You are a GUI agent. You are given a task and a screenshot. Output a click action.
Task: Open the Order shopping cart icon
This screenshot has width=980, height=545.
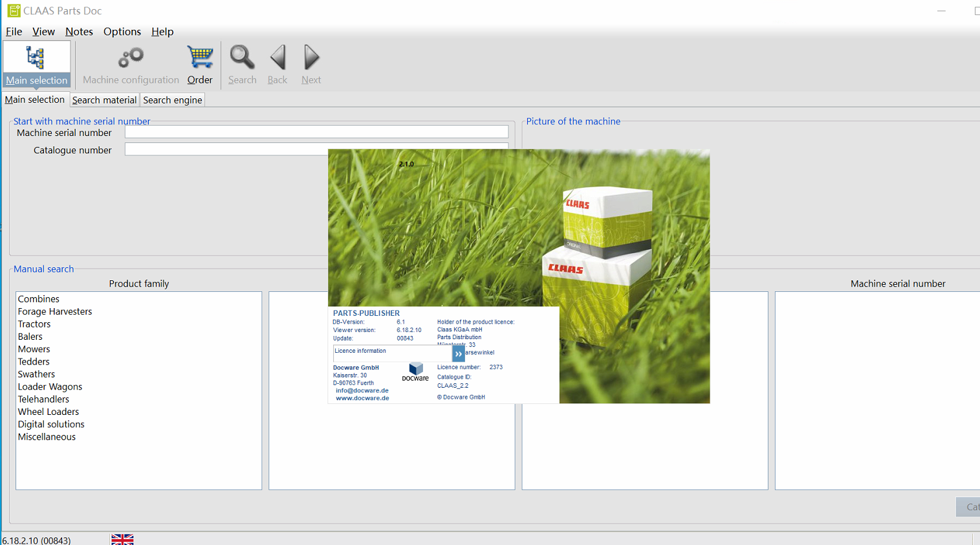pos(200,58)
